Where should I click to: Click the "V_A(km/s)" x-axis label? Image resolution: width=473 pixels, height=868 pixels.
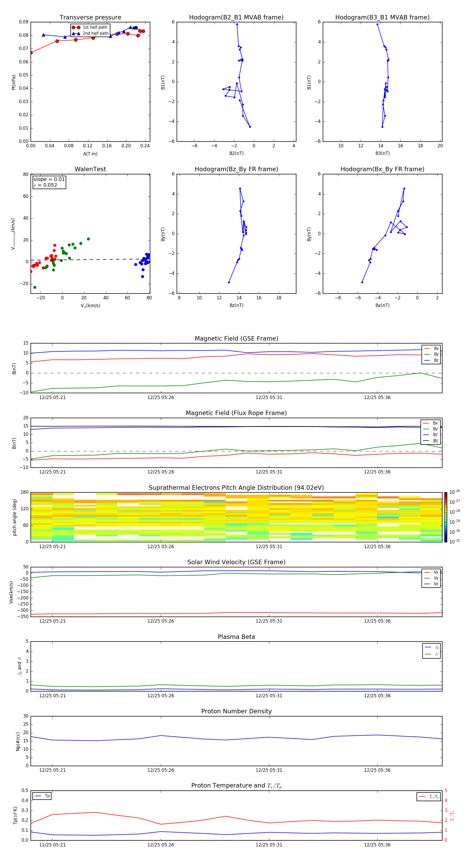pos(90,306)
